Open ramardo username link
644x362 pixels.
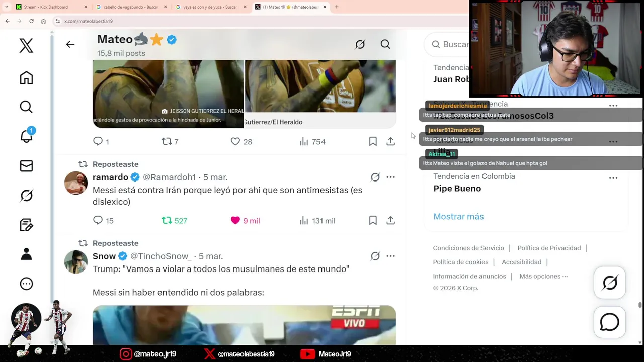point(110,177)
